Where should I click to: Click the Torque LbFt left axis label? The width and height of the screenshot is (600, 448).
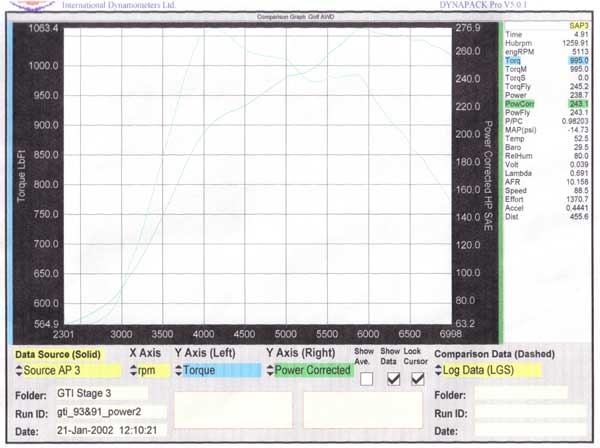(21, 176)
